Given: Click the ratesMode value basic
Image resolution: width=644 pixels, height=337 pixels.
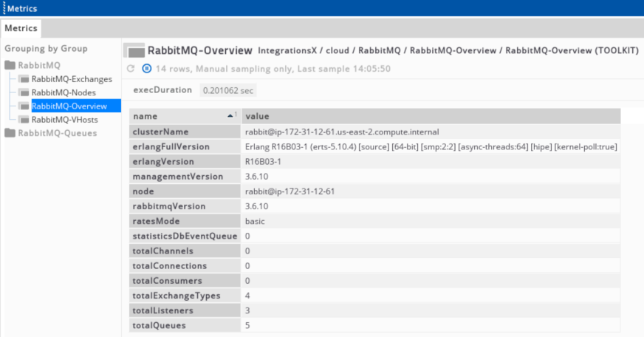Looking at the screenshot, I should point(255,221).
